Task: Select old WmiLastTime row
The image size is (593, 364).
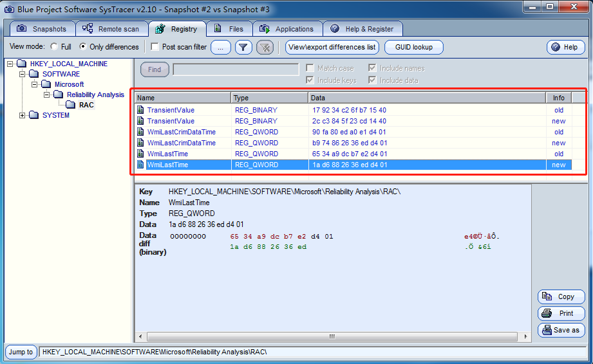Action: coord(353,154)
